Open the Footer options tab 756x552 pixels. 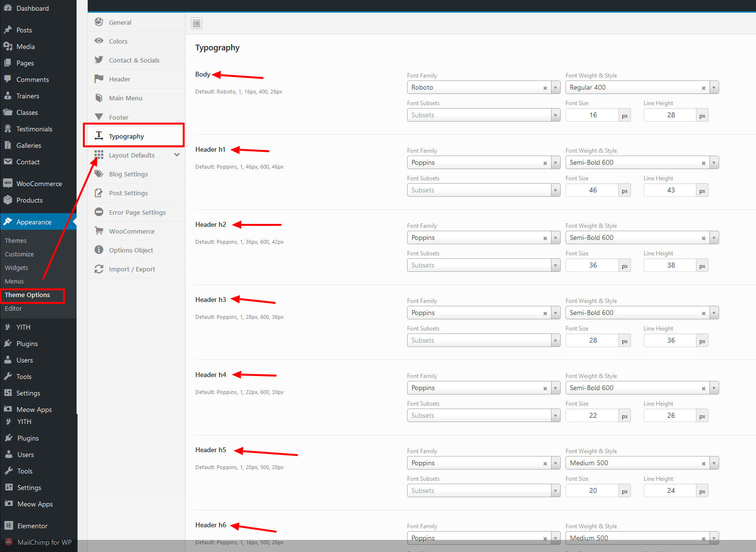(136, 117)
